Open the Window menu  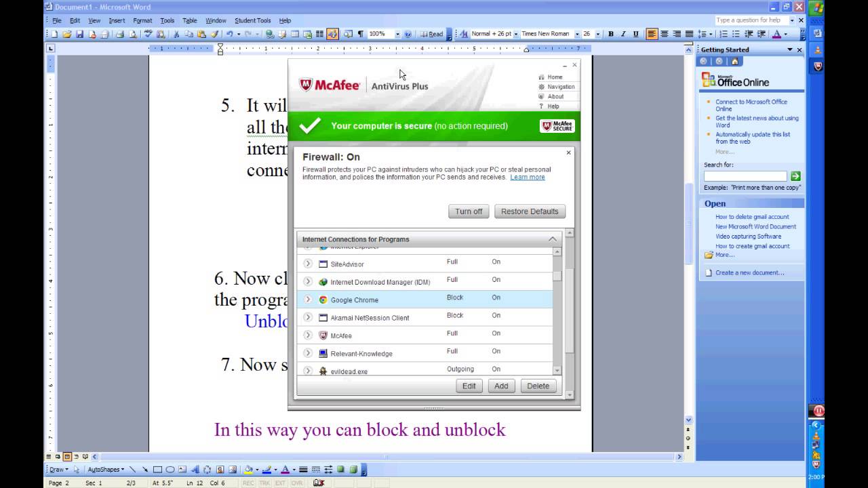click(216, 20)
